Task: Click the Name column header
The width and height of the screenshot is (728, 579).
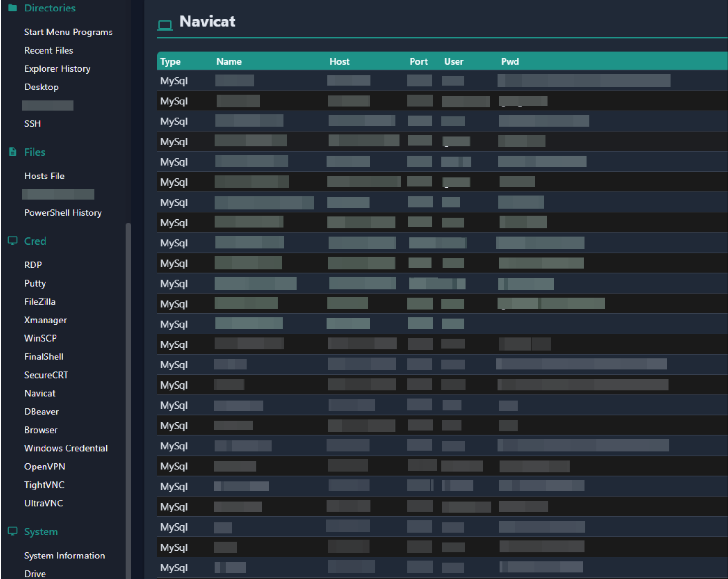Action: pyautogui.click(x=229, y=61)
